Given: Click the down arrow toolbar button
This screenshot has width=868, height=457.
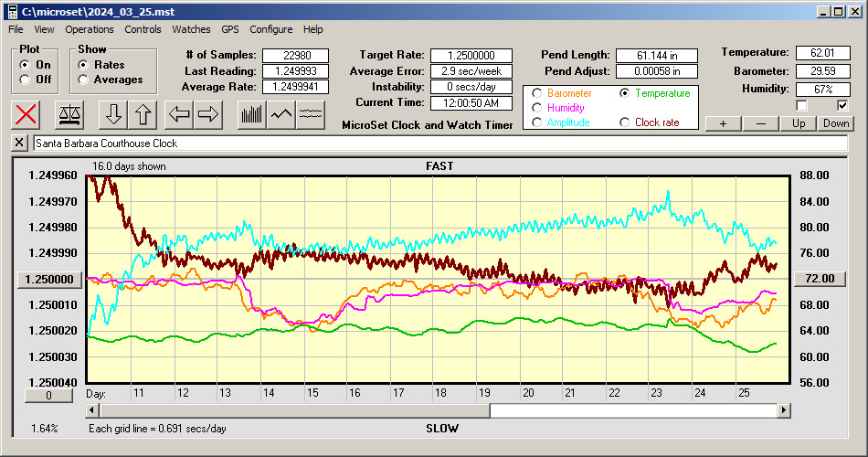Looking at the screenshot, I should tap(113, 114).
